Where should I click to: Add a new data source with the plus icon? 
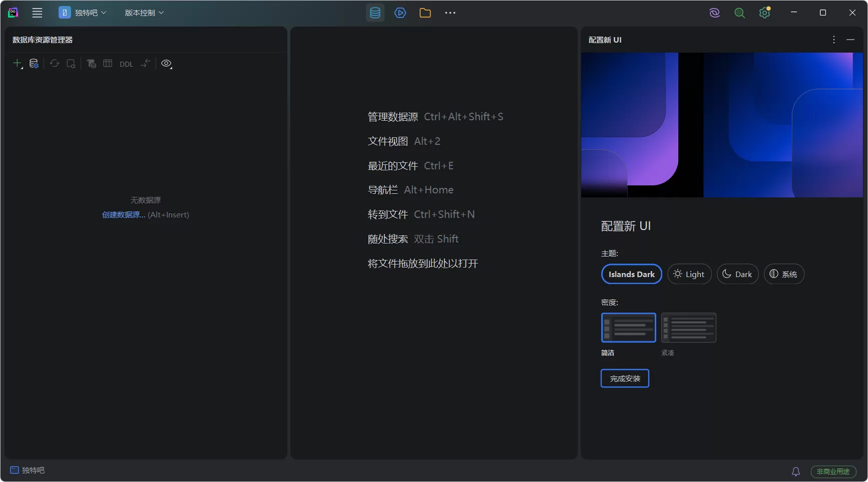pos(17,64)
